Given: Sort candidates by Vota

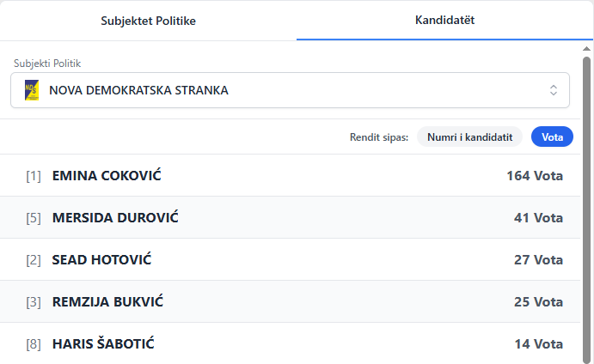Looking at the screenshot, I should pos(552,136).
